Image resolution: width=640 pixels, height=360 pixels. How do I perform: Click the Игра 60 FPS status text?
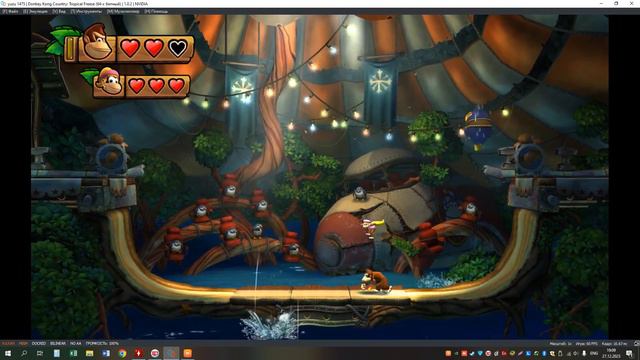[587, 344]
